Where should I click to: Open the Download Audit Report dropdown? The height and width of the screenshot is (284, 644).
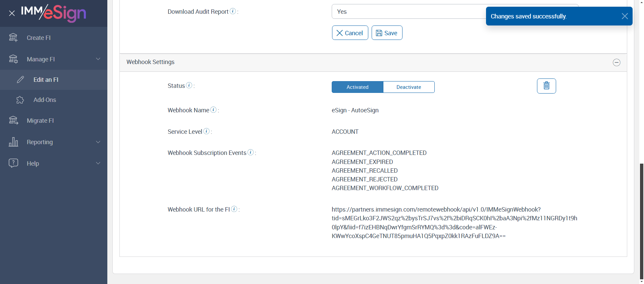coord(455,11)
